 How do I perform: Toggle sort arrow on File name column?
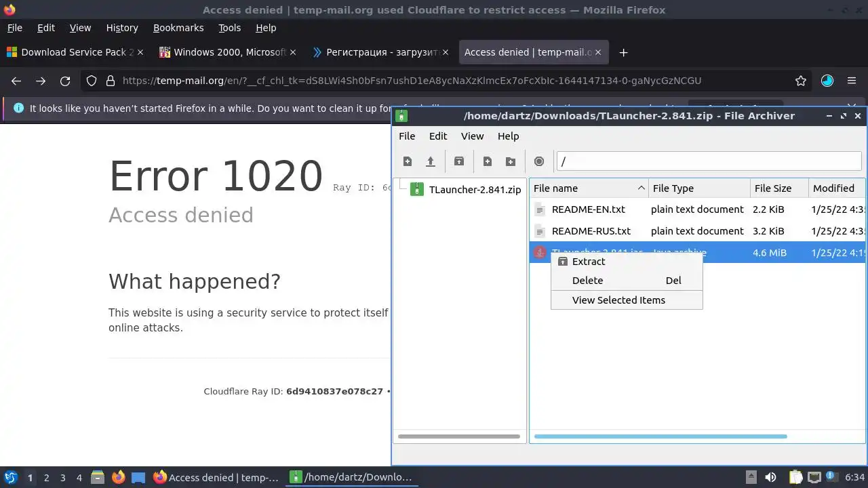coord(641,188)
